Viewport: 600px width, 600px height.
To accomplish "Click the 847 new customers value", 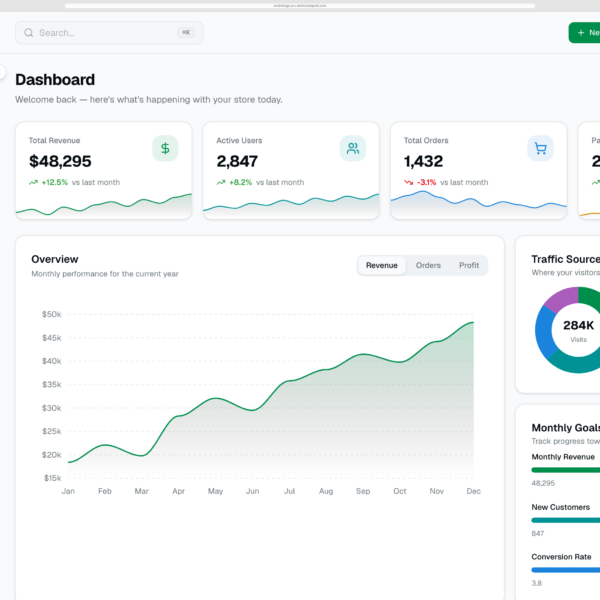I will (x=538, y=533).
